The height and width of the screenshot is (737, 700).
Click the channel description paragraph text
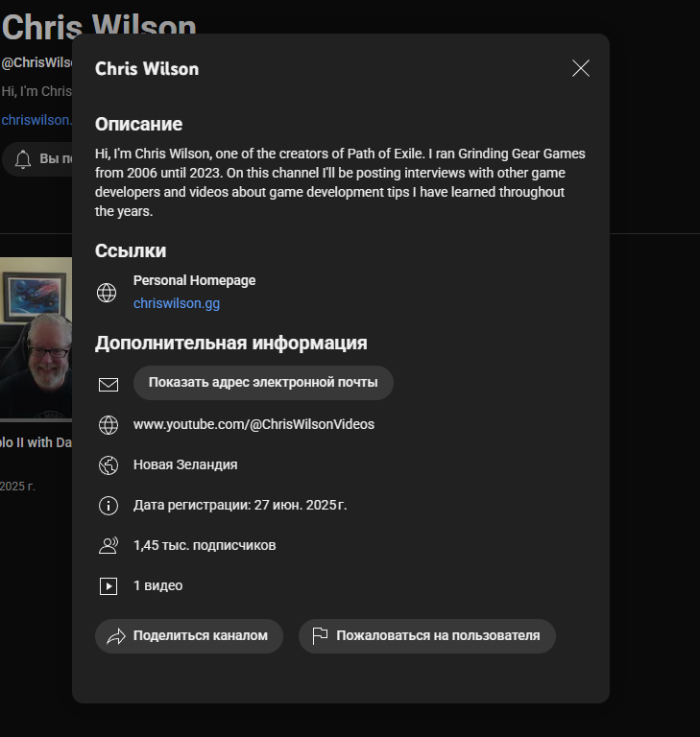(340, 182)
